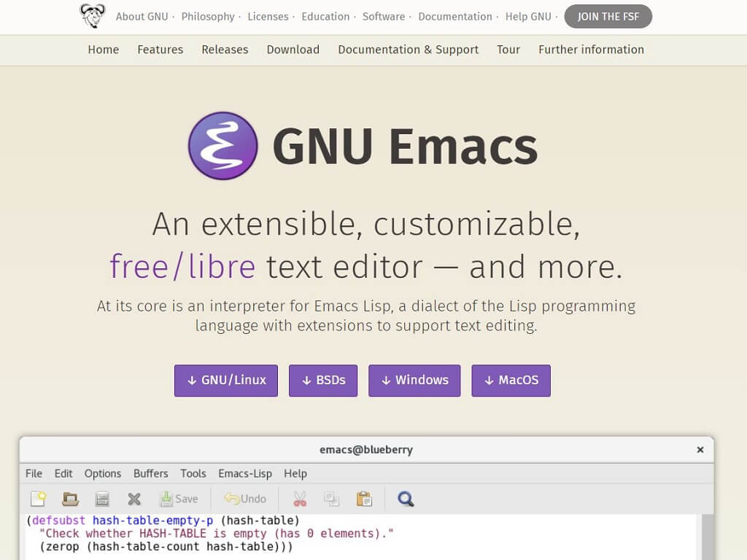Follow the free/libre link
The image size is (747, 560).
pos(182,266)
